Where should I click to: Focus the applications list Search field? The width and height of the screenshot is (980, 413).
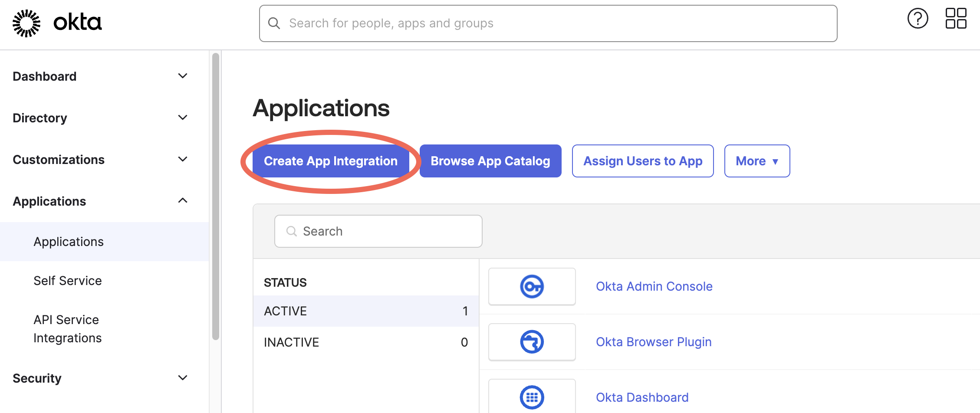point(378,231)
